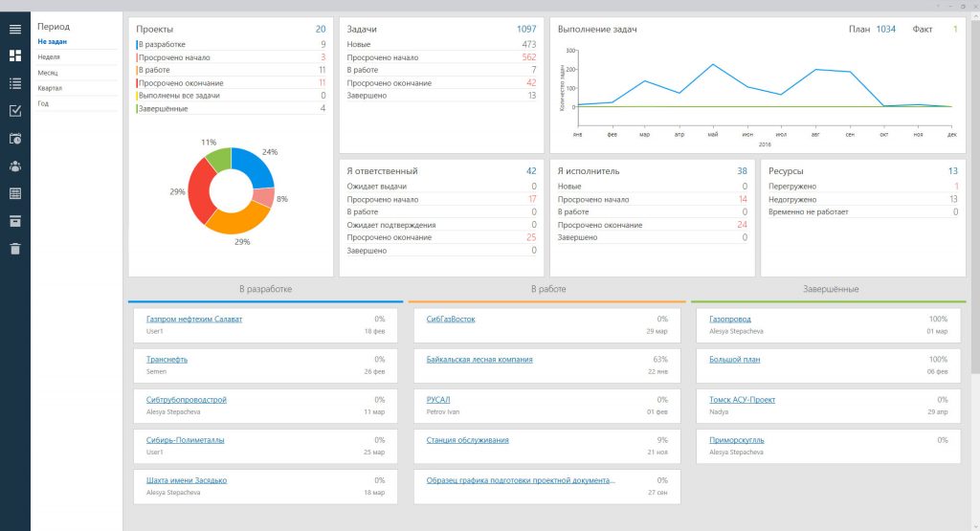This screenshot has height=531, width=980.
Task: Open the trash bin icon
Action: tap(14, 249)
